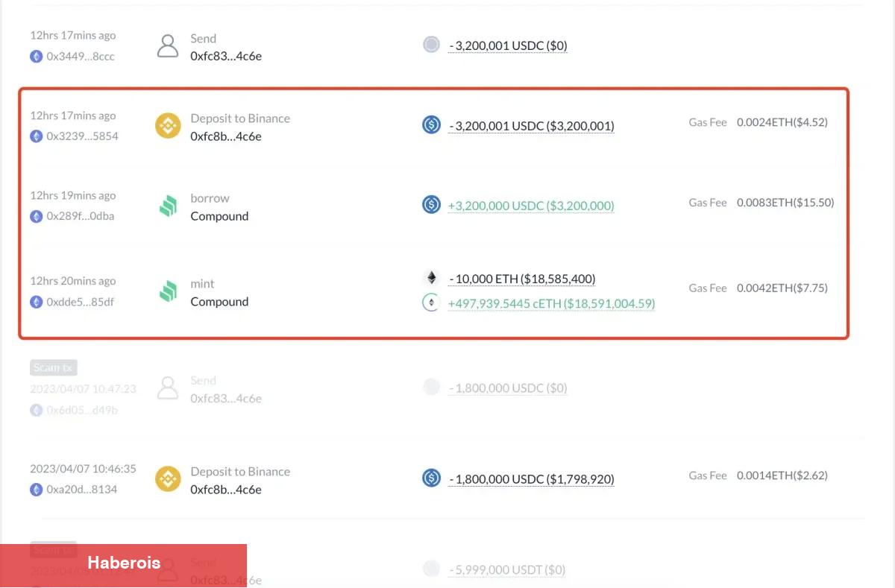Viewport: 895px width, 588px height.
Task: Click USDC coin icon beside +3,200,000 USDC
Action: pos(431,204)
